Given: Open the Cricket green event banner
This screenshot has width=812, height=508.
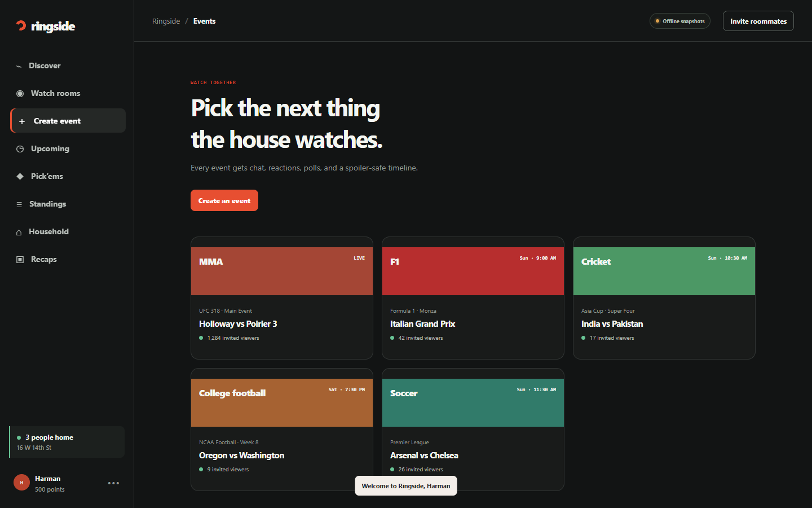Looking at the screenshot, I should point(664,271).
